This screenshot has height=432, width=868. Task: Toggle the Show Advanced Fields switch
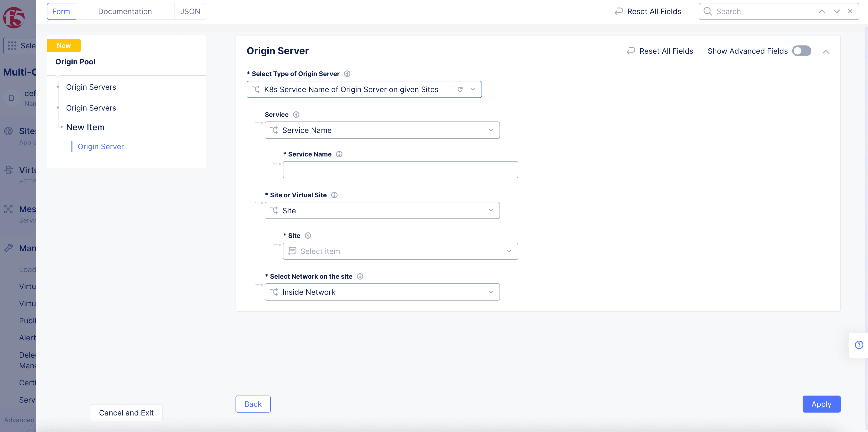click(802, 50)
